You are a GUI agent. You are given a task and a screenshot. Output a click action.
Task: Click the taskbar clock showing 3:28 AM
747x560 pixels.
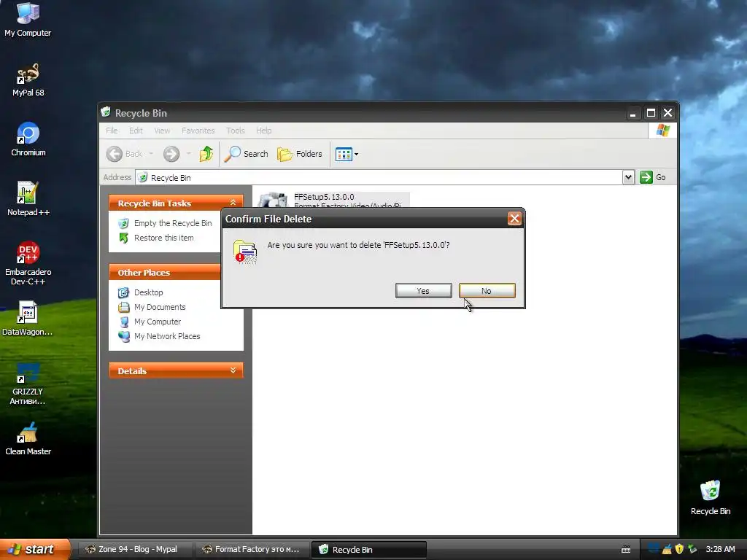(x=720, y=549)
